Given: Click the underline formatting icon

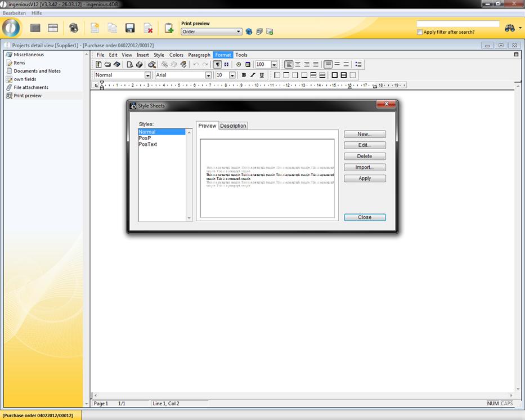Looking at the screenshot, I should (262, 75).
